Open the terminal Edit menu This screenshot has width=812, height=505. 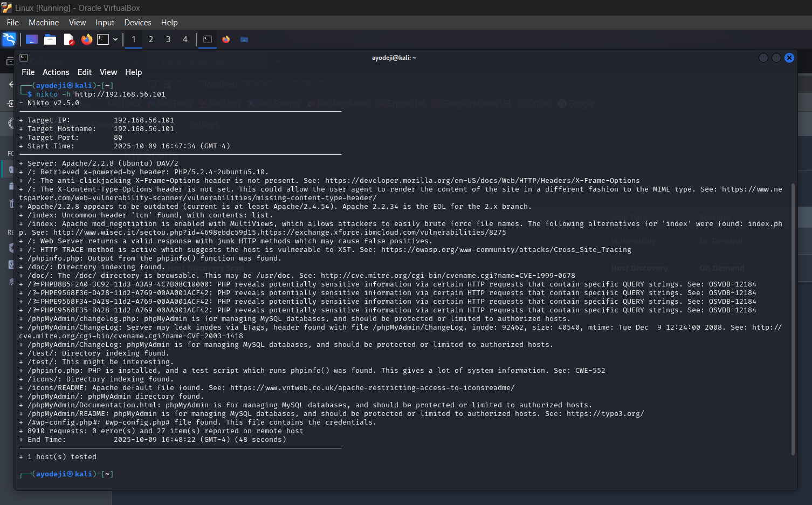coord(85,72)
